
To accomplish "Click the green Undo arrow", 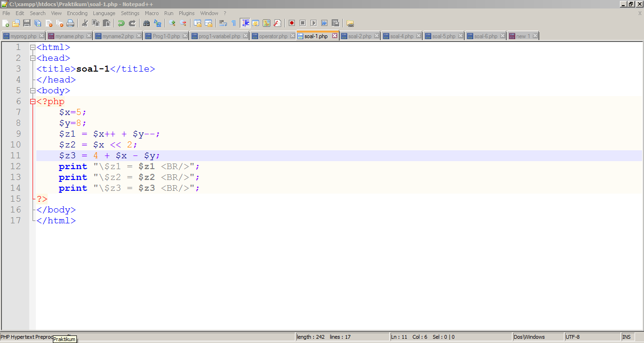I will tap(121, 23).
